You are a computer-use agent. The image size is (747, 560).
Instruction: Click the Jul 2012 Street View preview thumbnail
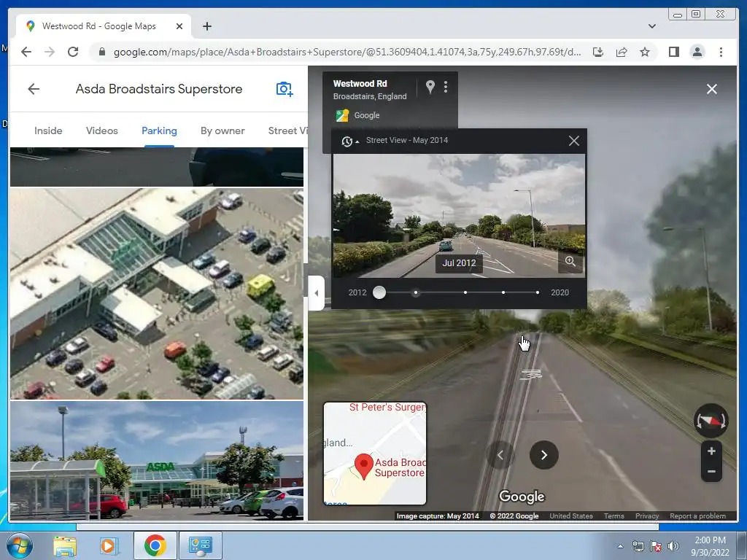click(x=458, y=216)
